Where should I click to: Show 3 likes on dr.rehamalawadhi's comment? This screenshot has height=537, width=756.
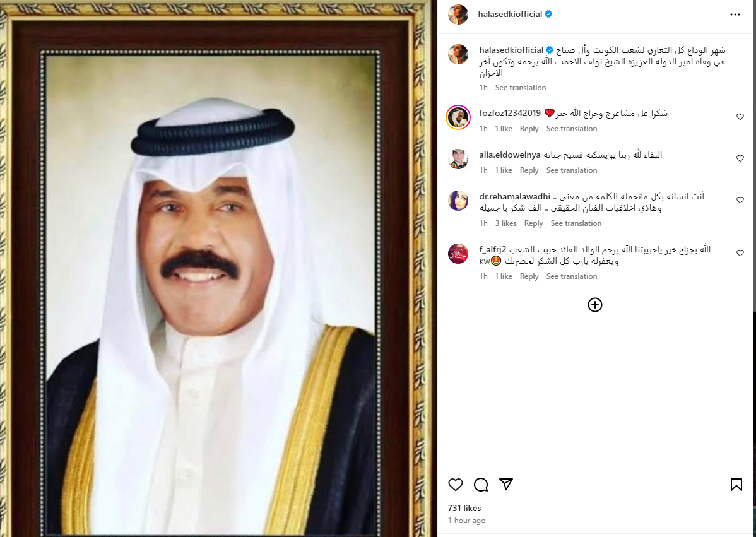point(505,223)
